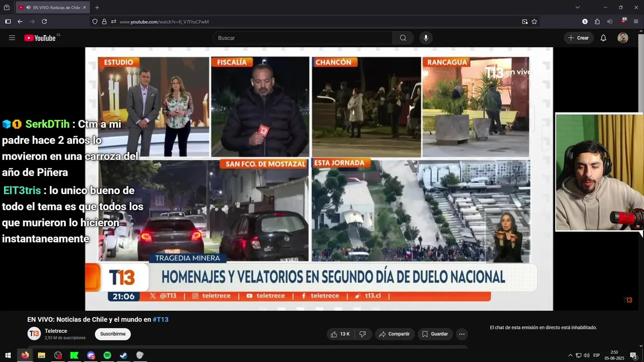Click the browser forward arrow
The width and height of the screenshot is (644, 362).
point(32,22)
